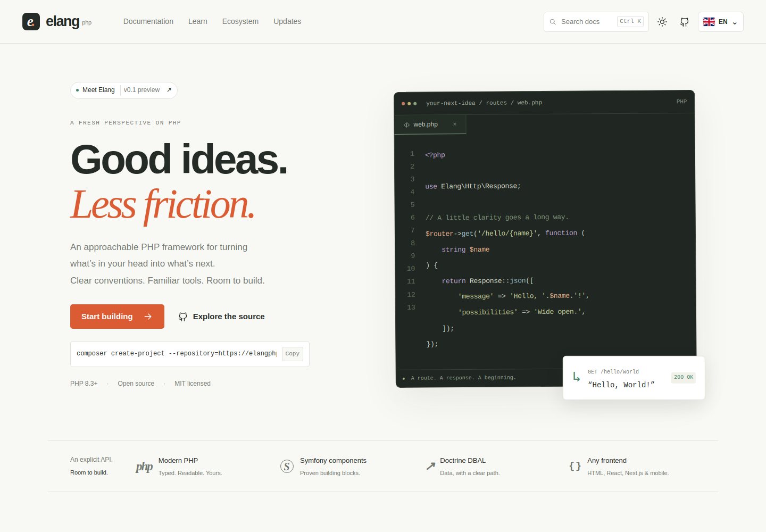Open the GitHub icon in header

point(685,22)
